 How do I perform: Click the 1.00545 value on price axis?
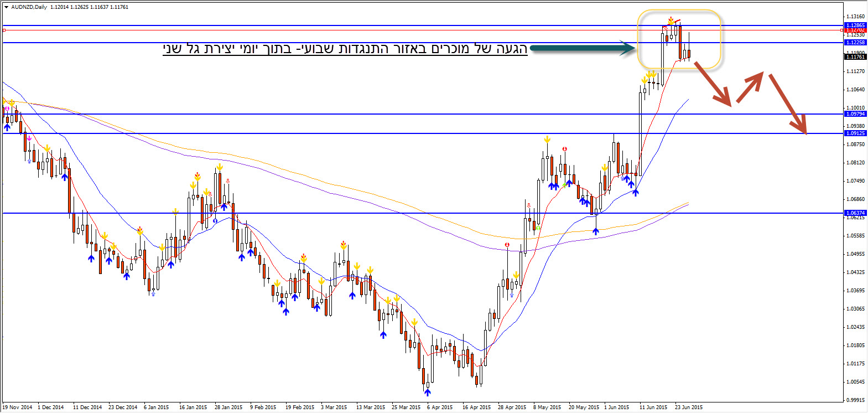point(855,382)
